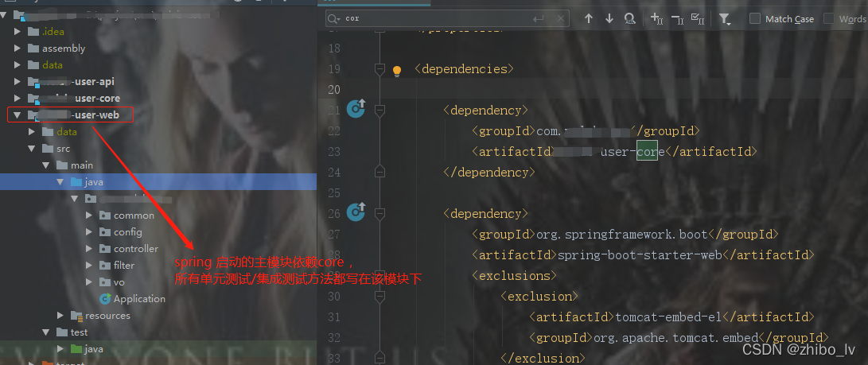This screenshot has height=365, width=868.
Task: Click the yellow lightbulb intention icon
Action: coord(397,71)
